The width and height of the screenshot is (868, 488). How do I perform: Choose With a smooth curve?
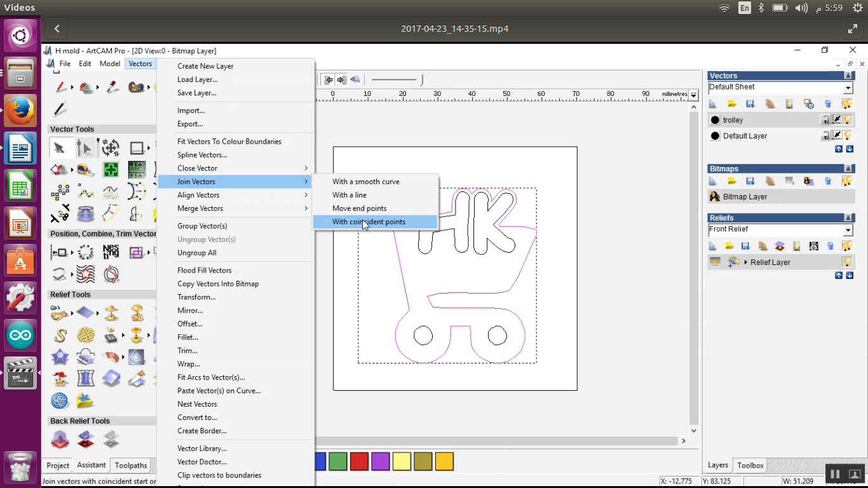pyautogui.click(x=375, y=182)
